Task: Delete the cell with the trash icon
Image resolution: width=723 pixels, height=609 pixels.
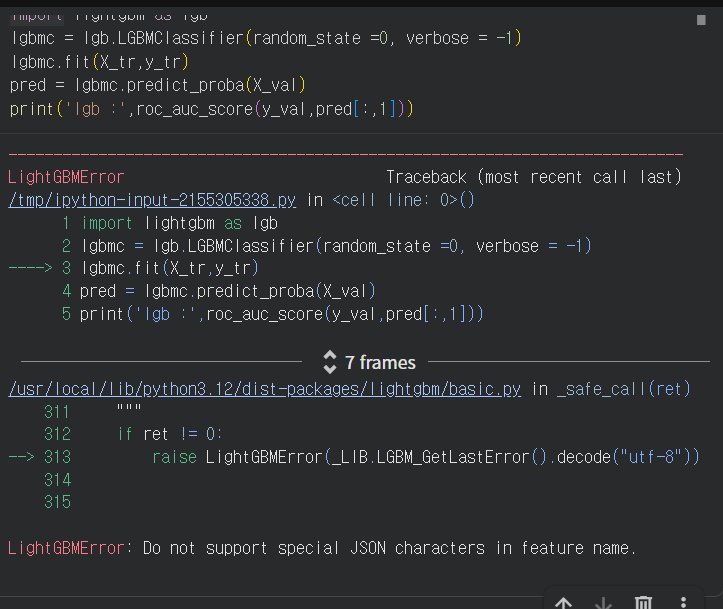Action: [643, 603]
